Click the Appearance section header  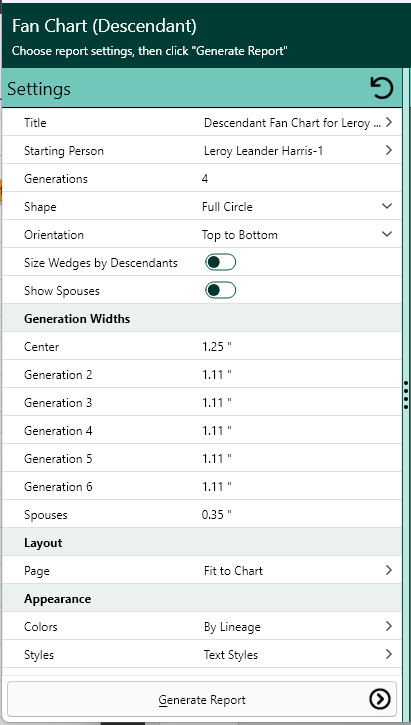tap(57, 599)
